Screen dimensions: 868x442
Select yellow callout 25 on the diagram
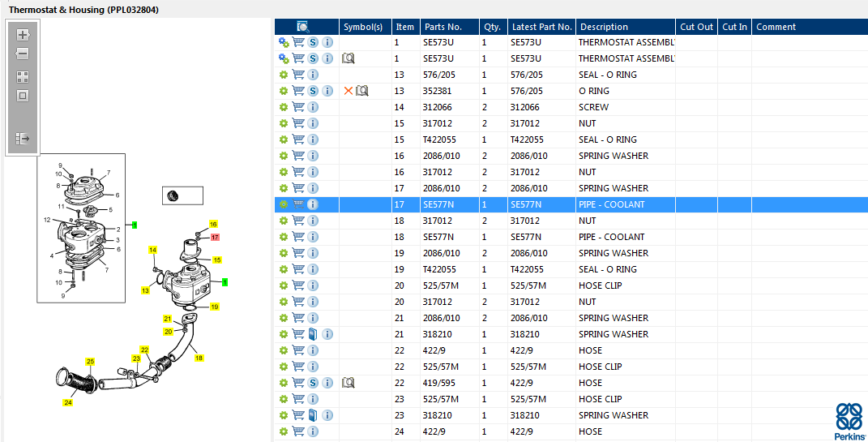(90, 361)
